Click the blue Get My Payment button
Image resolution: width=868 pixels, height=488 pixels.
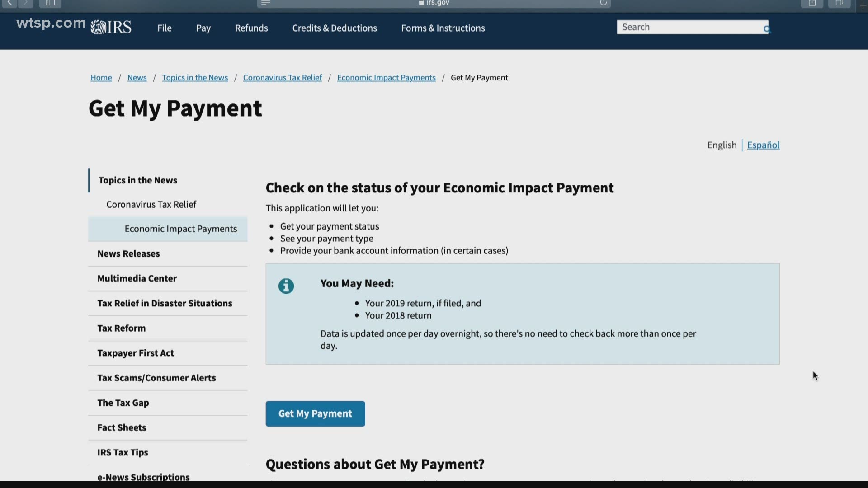(315, 413)
